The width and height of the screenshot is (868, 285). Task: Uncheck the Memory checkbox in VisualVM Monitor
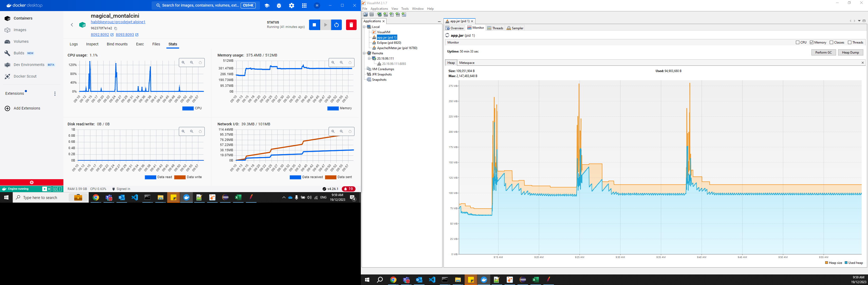click(812, 42)
